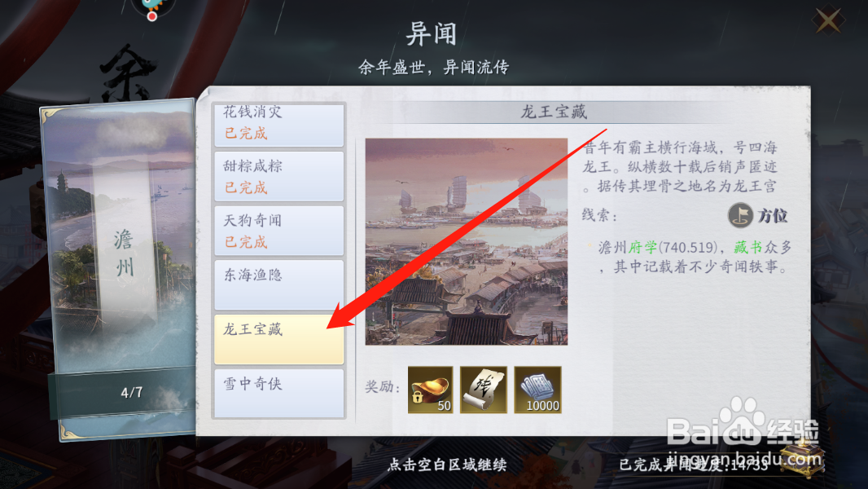Click the 方位 label button
The image size is (868, 489).
click(x=772, y=215)
